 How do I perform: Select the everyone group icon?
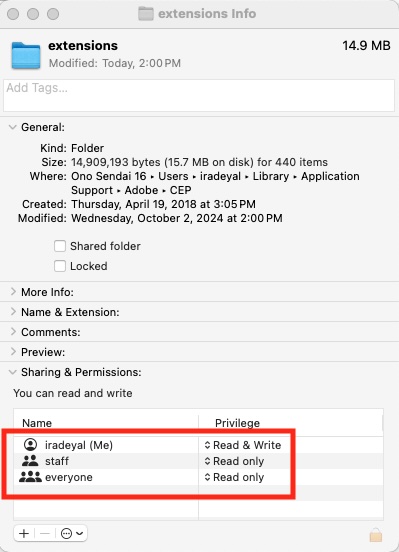(x=30, y=477)
